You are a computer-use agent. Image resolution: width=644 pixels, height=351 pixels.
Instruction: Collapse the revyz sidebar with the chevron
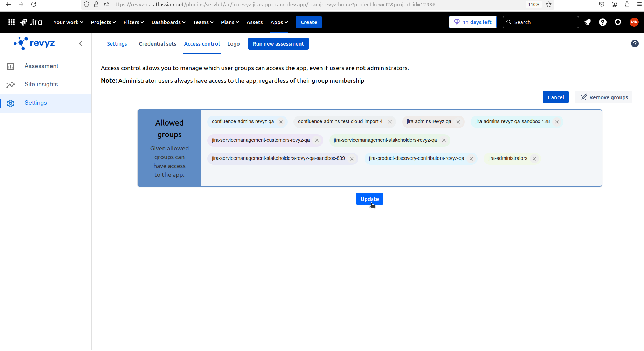pyautogui.click(x=81, y=43)
